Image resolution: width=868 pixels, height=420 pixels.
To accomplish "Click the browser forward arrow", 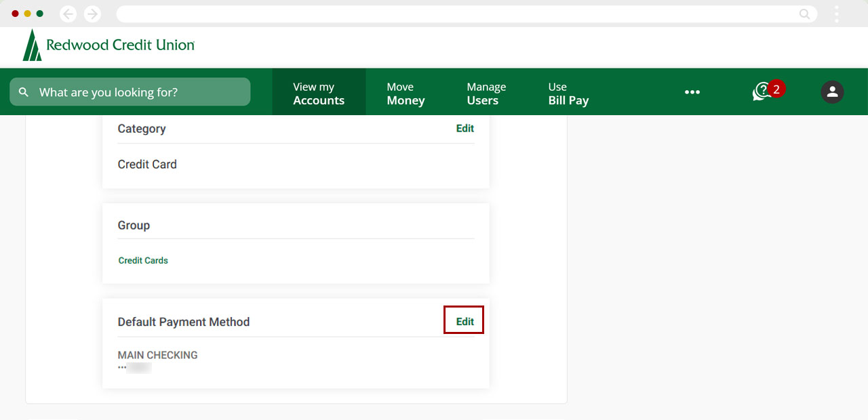I will click(x=92, y=14).
